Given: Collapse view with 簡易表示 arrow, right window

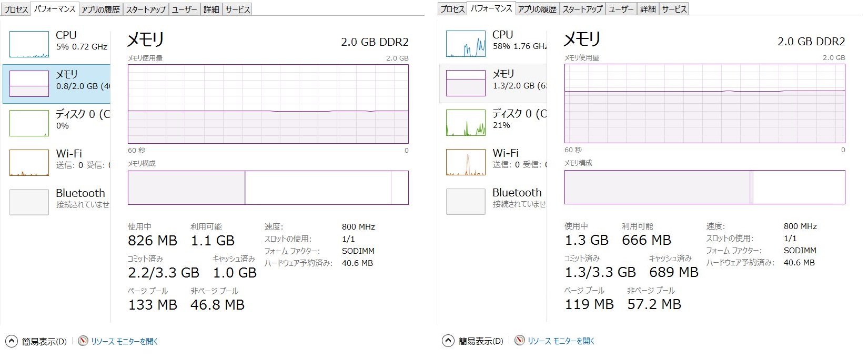Looking at the screenshot, I should tap(448, 341).
